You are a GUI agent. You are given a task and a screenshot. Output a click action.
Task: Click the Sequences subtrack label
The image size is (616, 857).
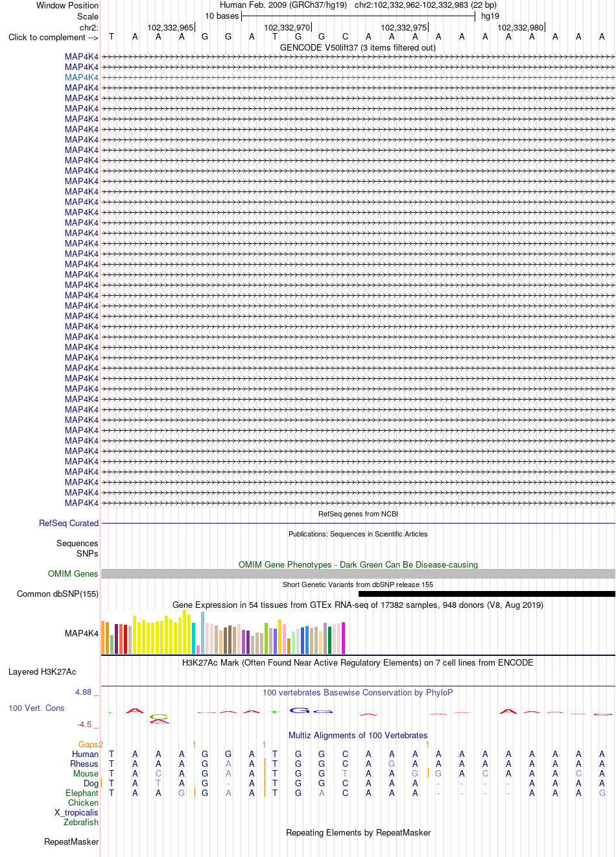77,543
